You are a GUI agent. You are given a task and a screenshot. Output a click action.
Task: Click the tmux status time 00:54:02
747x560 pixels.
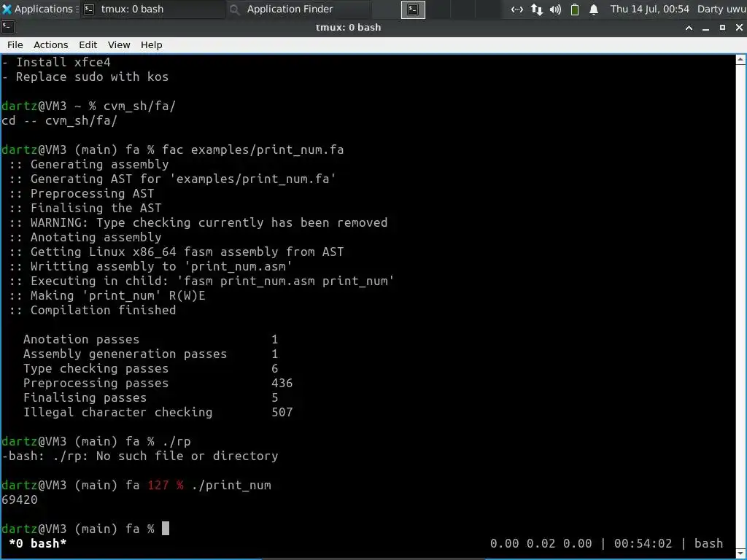[x=643, y=543]
